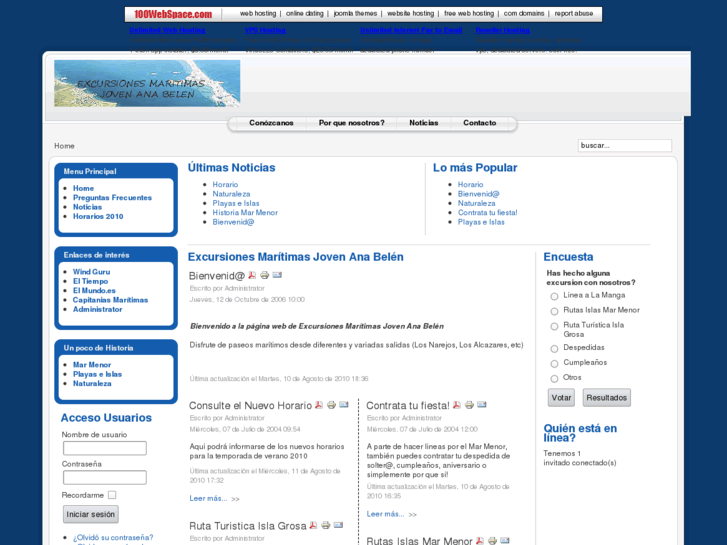Email Rutas Islas Mar Menor article
Viewport: 727px width, 545px height.
click(x=504, y=540)
